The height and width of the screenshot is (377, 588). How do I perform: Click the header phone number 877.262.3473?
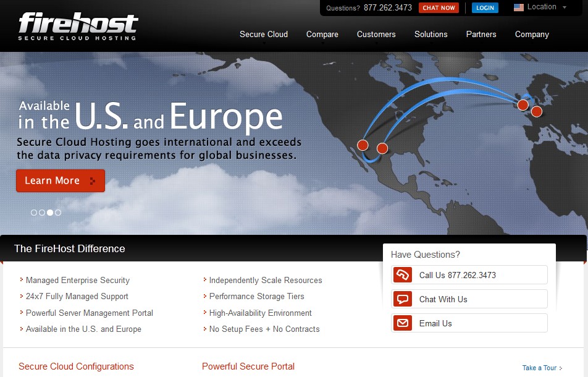click(388, 8)
